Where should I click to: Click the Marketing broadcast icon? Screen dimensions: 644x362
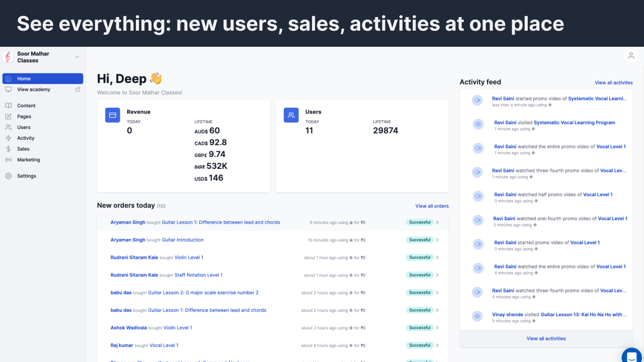9,160
